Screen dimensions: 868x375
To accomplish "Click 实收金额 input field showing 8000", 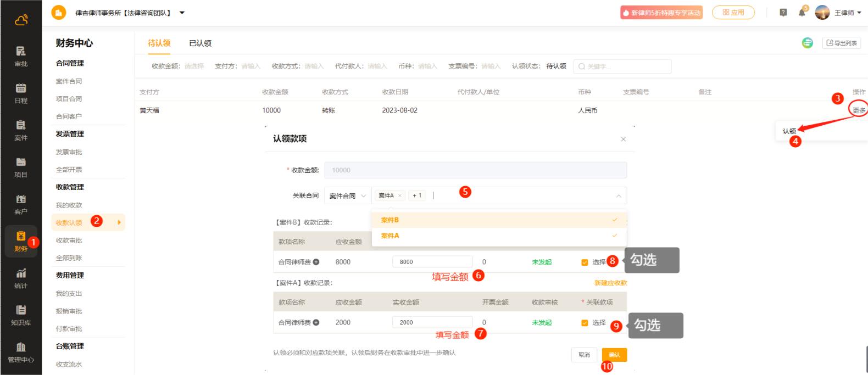I will tap(432, 262).
